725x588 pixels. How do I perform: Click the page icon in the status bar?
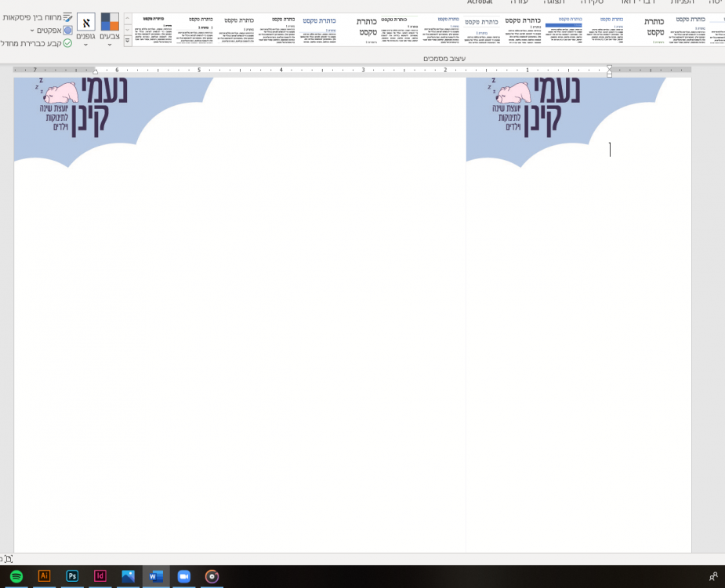tap(9, 559)
